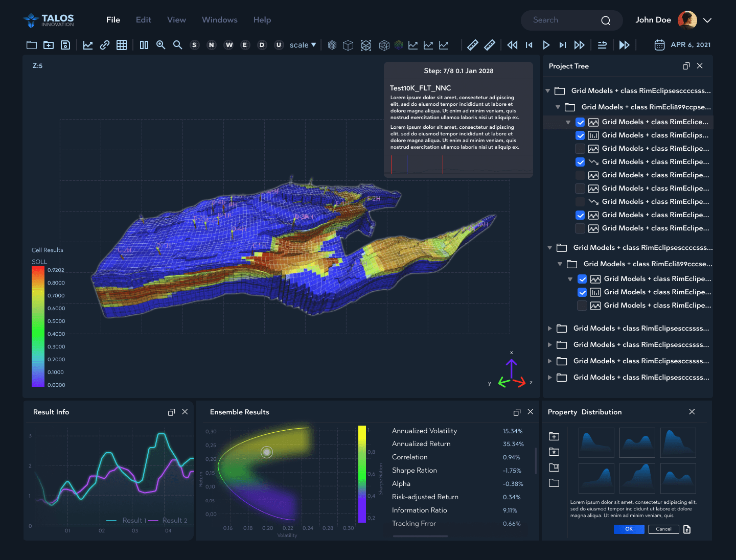Click the play button in playback controls

546,45
